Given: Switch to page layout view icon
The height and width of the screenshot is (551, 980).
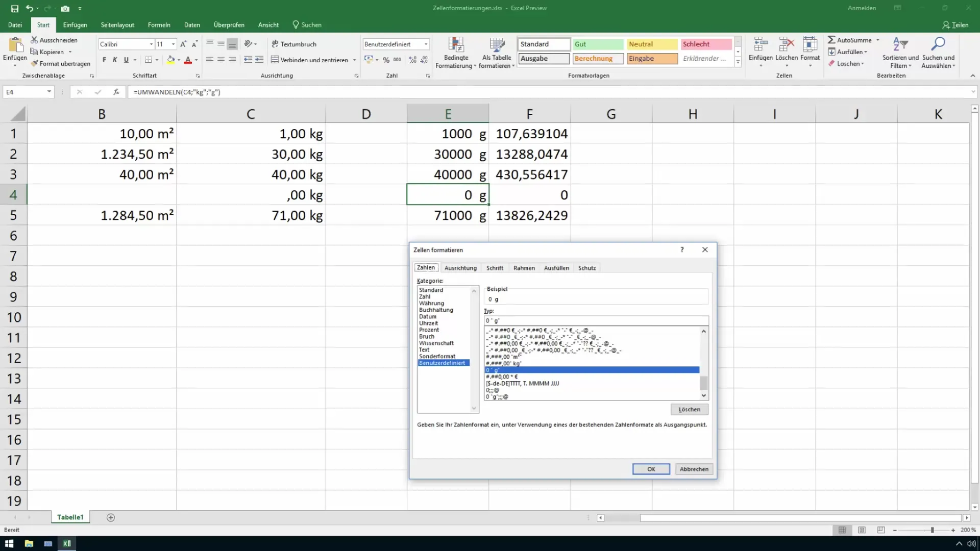Looking at the screenshot, I should click(862, 530).
